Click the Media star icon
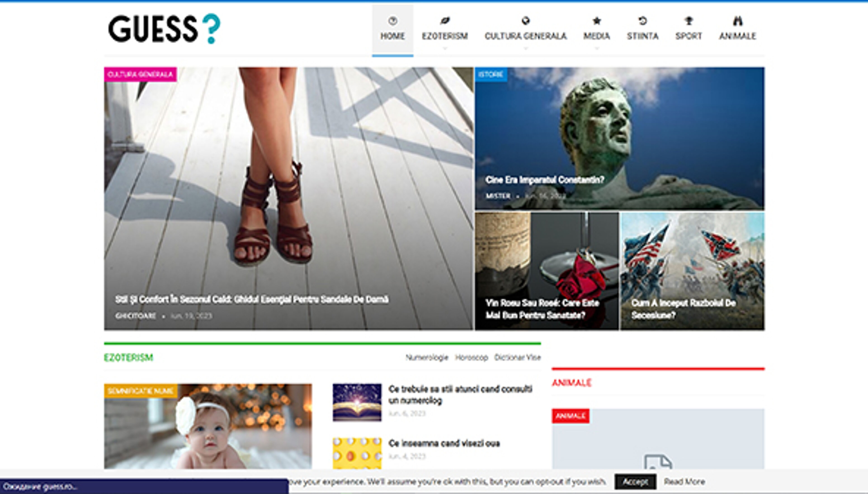The height and width of the screenshot is (494, 868). click(597, 21)
